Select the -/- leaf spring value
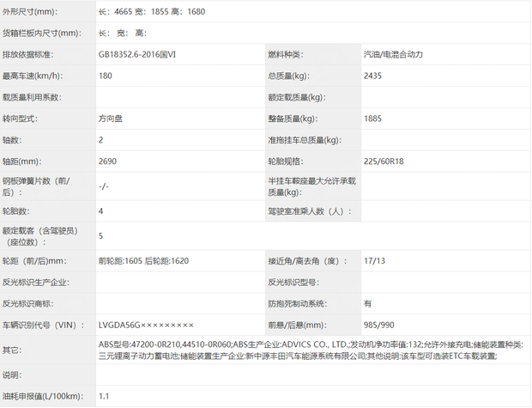 point(104,186)
